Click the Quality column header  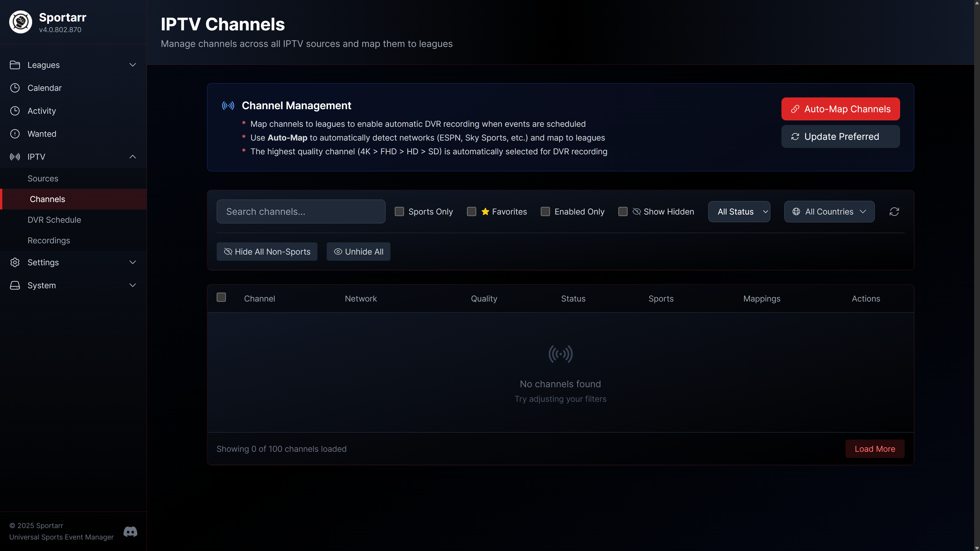484,298
